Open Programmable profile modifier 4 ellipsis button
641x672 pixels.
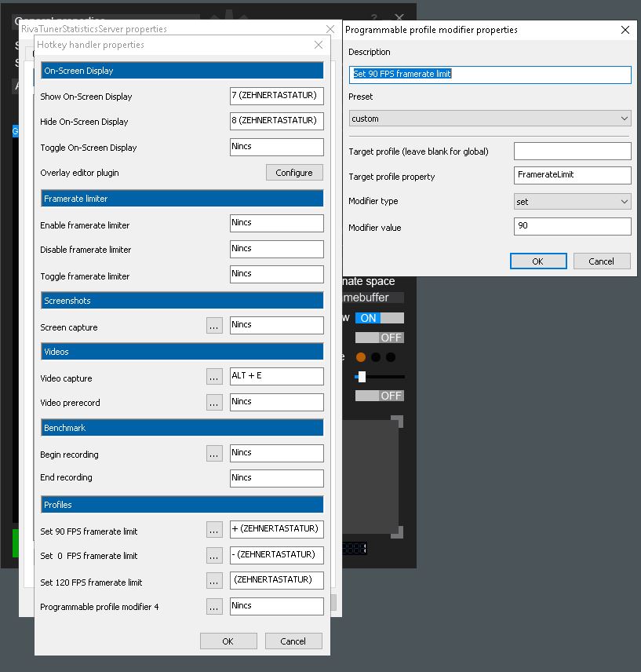pyautogui.click(x=214, y=606)
